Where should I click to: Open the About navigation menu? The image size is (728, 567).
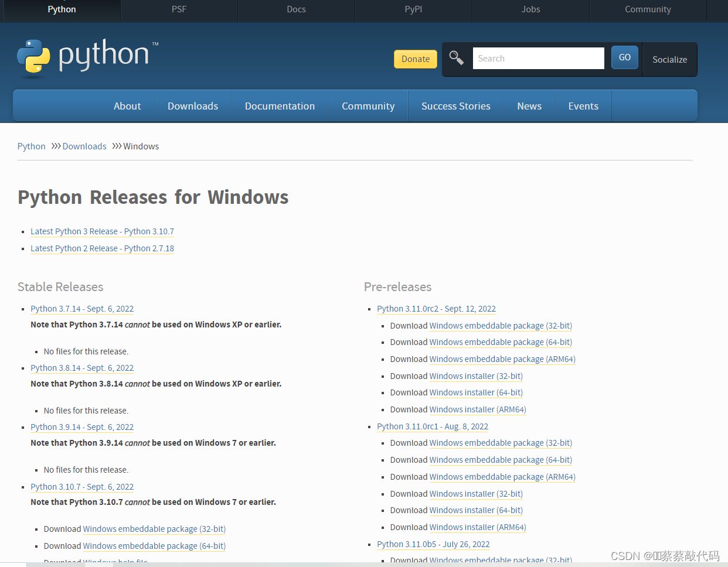[x=127, y=106]
